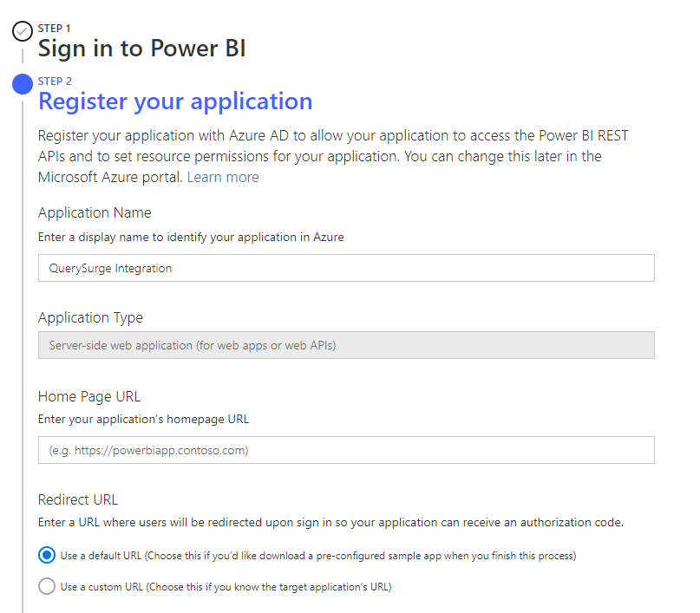This screenshot has width=700, height=613.
Task: Select the 'Use a custom URL' radio button
Action: click(47, 586)
